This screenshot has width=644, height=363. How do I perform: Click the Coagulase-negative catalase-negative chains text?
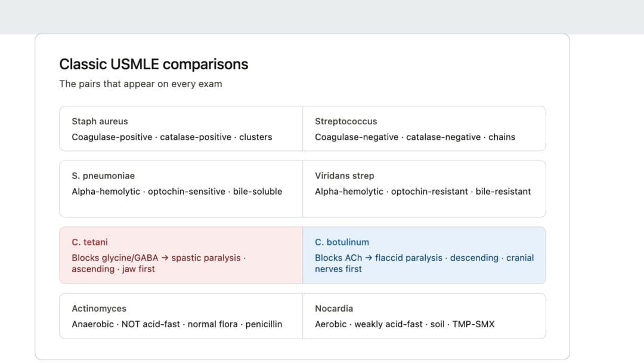415,137
